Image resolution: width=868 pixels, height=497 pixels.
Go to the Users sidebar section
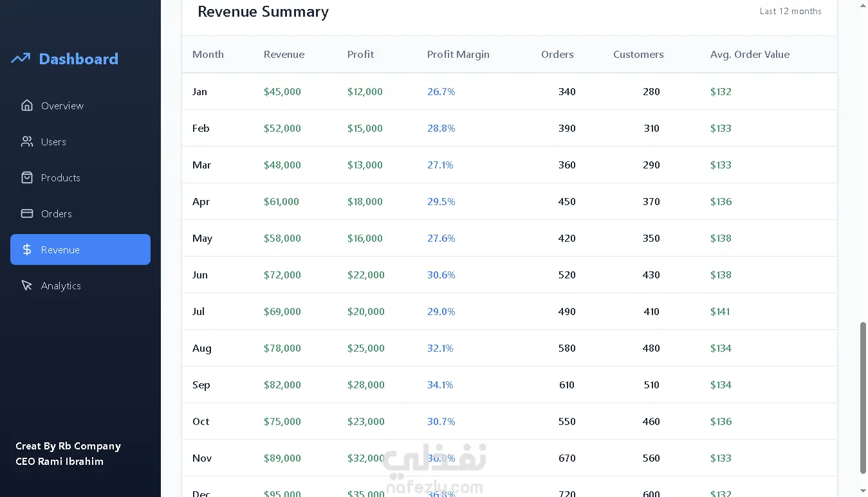pos(53,141)
